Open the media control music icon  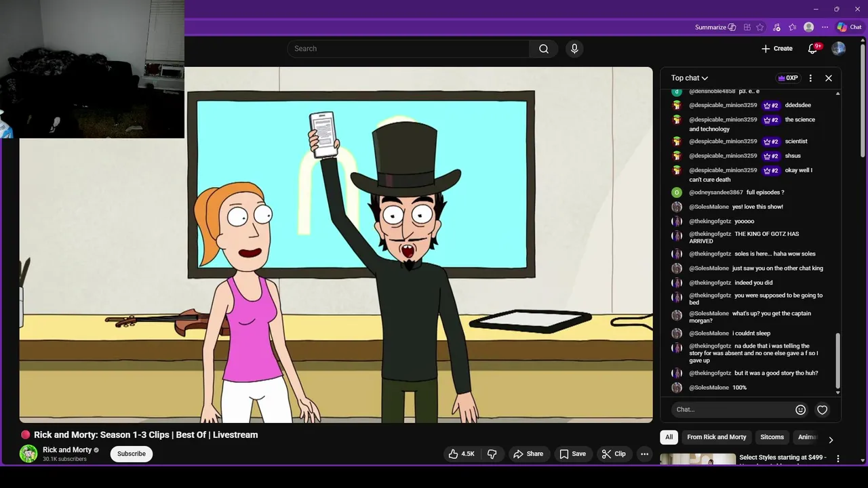(776, 27)
